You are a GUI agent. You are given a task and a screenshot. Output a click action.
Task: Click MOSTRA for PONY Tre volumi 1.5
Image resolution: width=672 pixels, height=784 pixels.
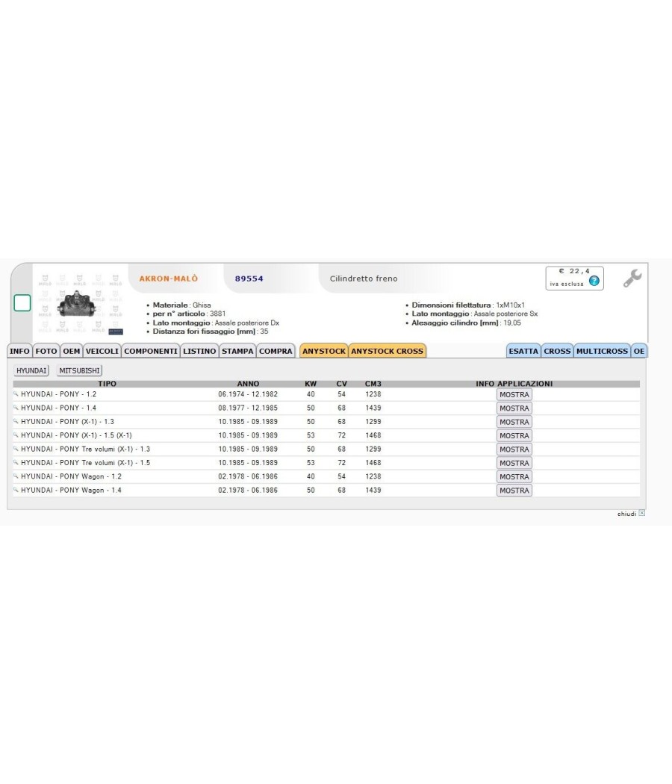[x=514, y=463]
